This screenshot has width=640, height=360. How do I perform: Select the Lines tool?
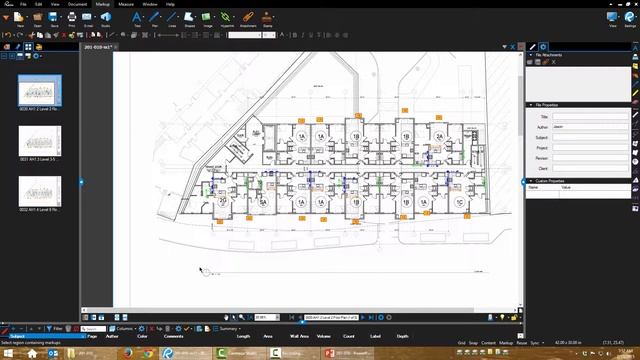[172, 18]
